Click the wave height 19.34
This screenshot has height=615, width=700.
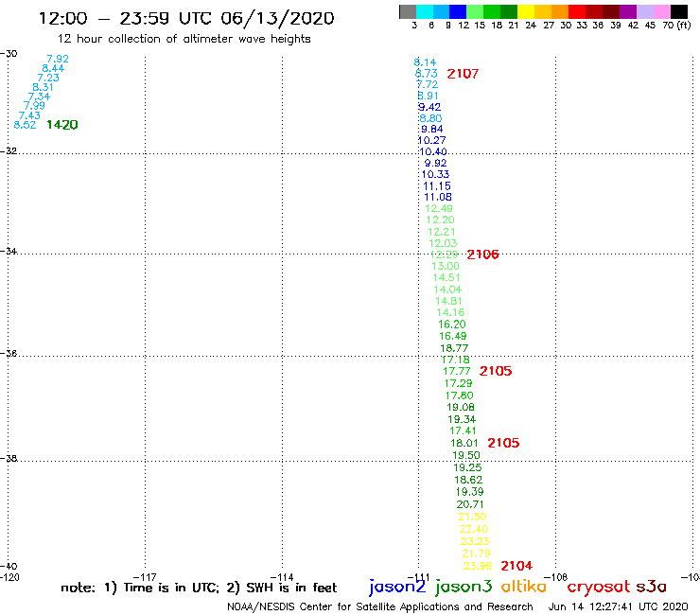coord(462,419)
